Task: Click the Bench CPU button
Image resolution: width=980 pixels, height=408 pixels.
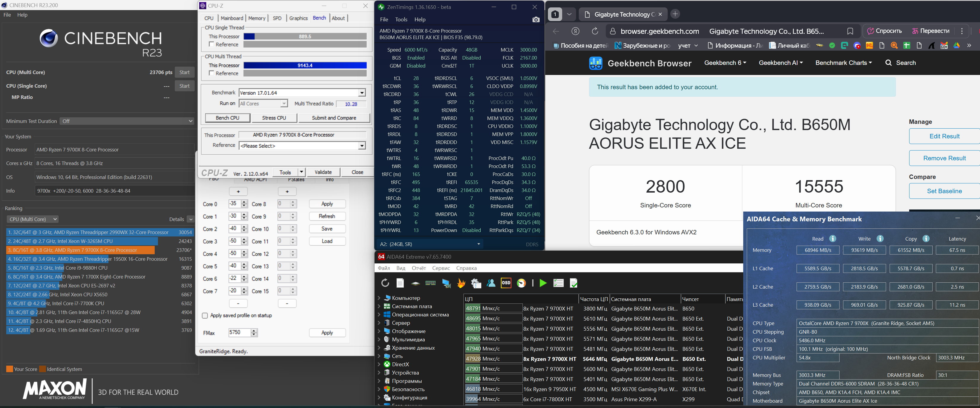Action: [227, 118]
